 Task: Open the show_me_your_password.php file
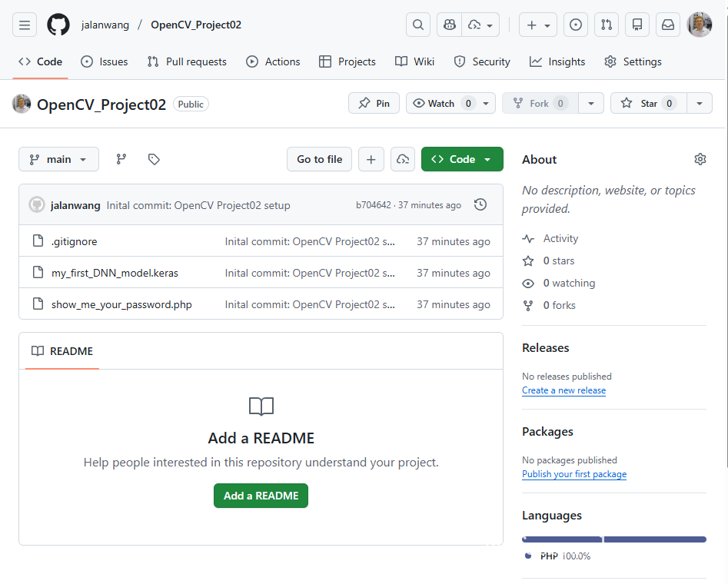tap(121, 304)
